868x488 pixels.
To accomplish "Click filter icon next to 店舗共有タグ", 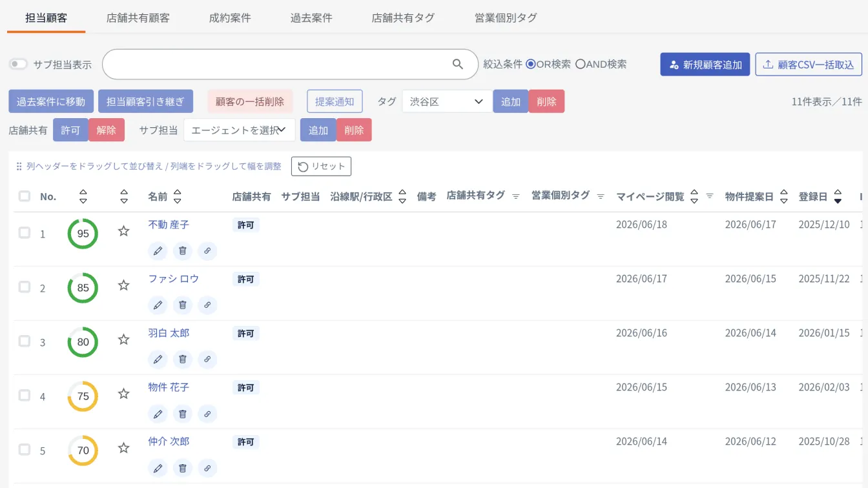I will tap(516, 196).
